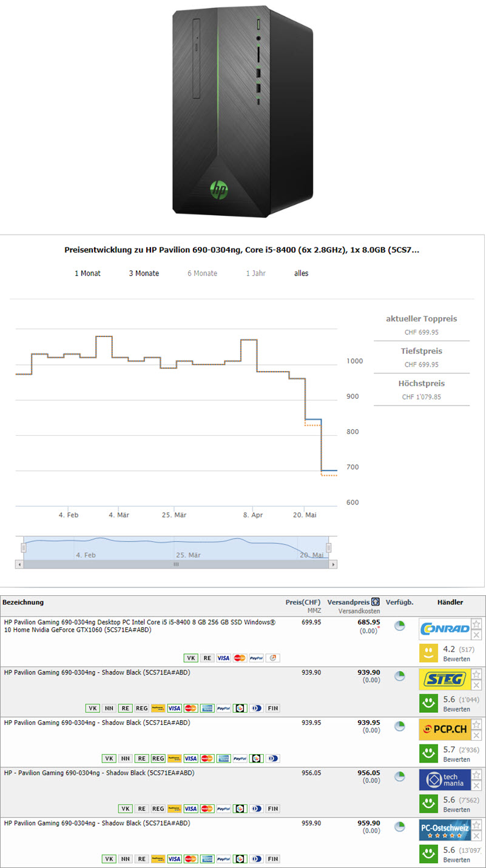Click the American Express icon in PCP.CH row
The height and width of the screenshot is (868, 486).
(x=223, y=758)
